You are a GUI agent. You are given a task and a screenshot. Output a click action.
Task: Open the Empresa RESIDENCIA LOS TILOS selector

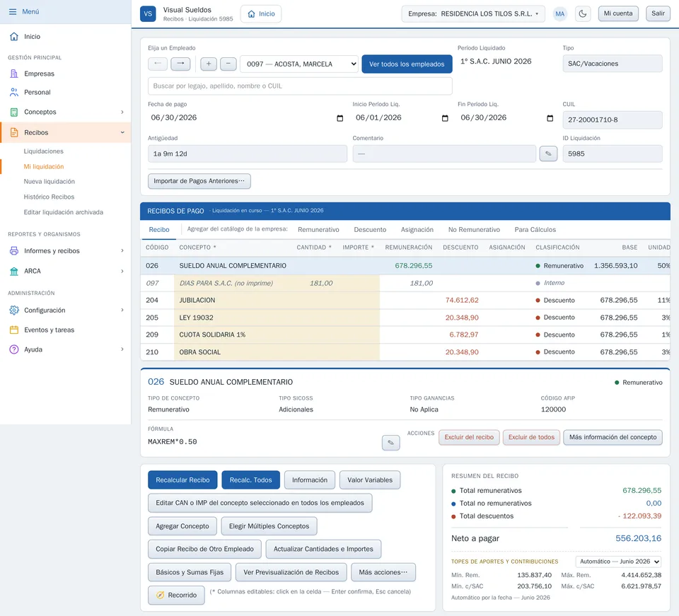tap(473, 14)
